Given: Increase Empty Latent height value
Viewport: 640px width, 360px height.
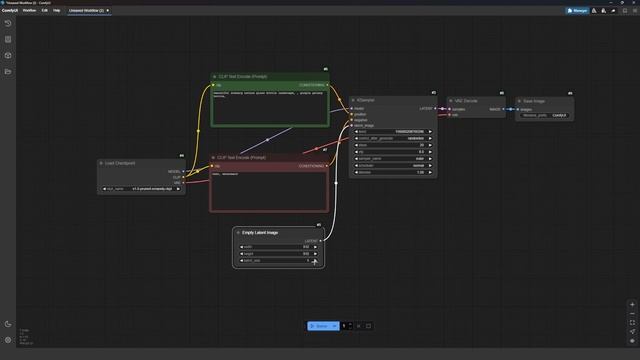Looking at the screenshot, I should [315, 254].
